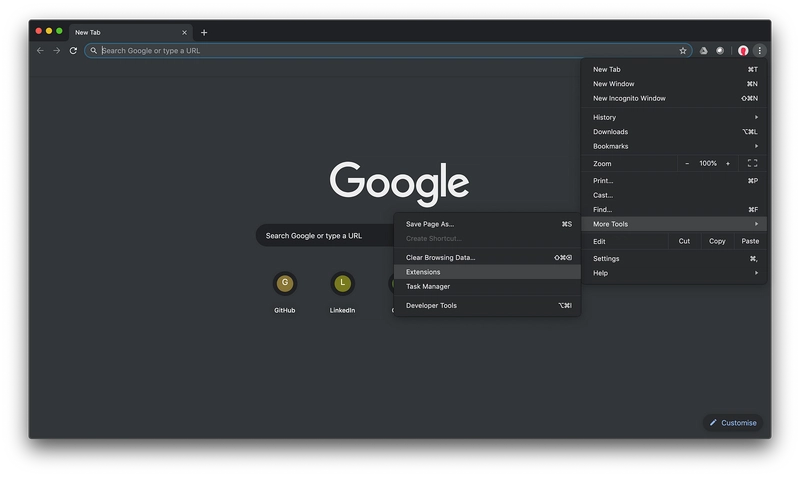Select New Tab in Chrome menu
The width and height of the screenshot is (800, 477).
[674, 69]
